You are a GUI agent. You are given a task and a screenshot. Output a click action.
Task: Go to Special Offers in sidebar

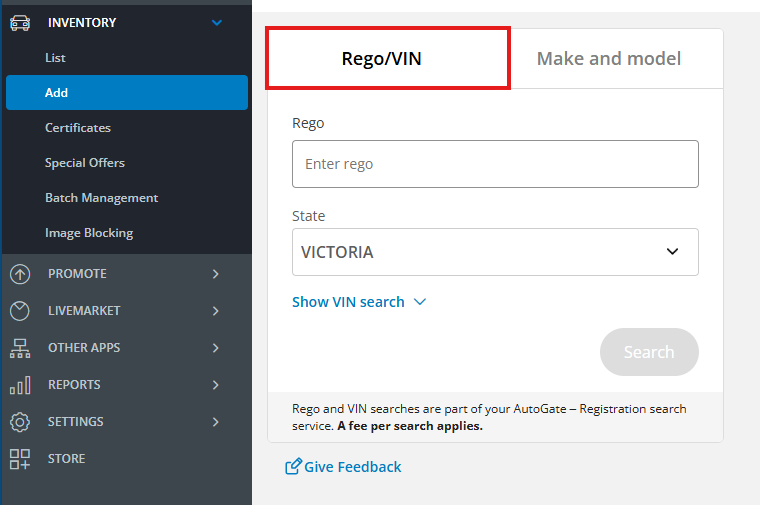85,163
